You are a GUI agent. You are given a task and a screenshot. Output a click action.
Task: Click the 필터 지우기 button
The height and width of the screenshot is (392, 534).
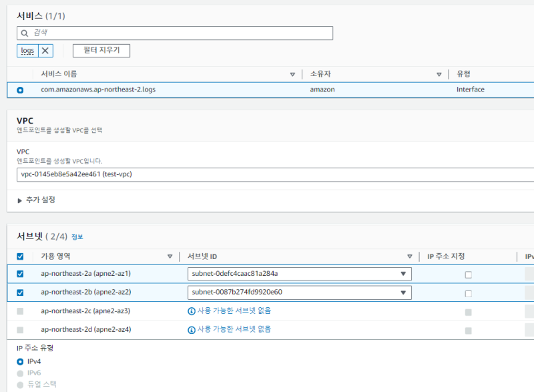click(101, 51)
